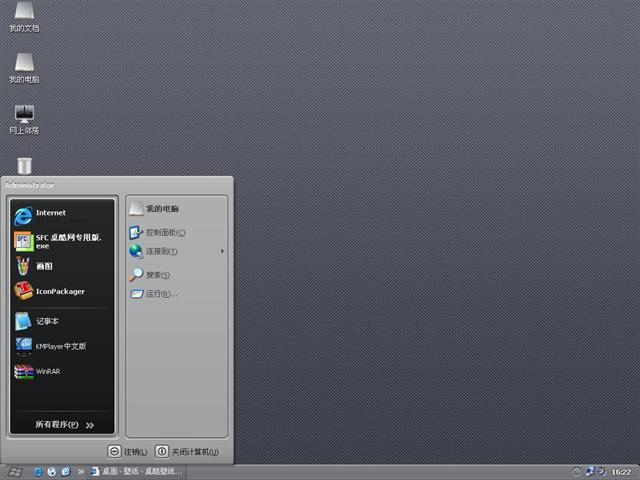Launch IconPackager from the Start menu
Image resolution: width=640 pixels, height=480 pixels.
[x=62, y=291]
